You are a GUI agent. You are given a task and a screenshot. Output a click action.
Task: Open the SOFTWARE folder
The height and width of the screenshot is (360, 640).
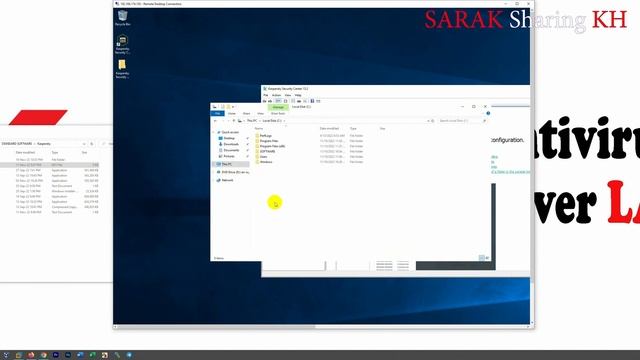tap(265, 151)
